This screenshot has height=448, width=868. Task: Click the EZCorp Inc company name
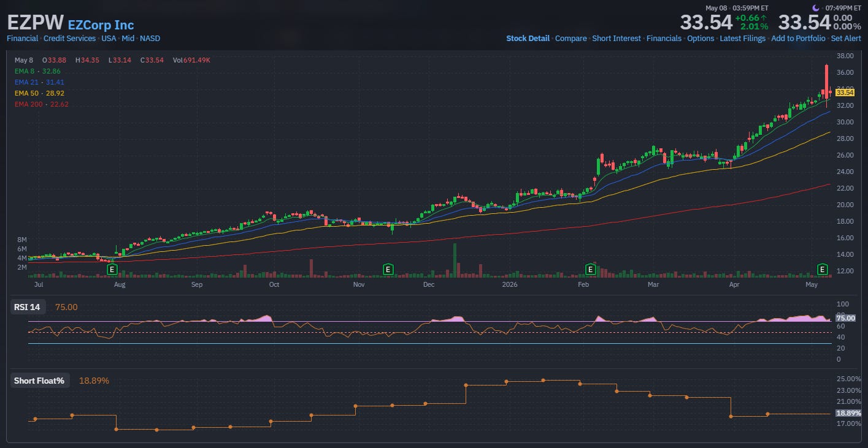(x=101, y=25)
